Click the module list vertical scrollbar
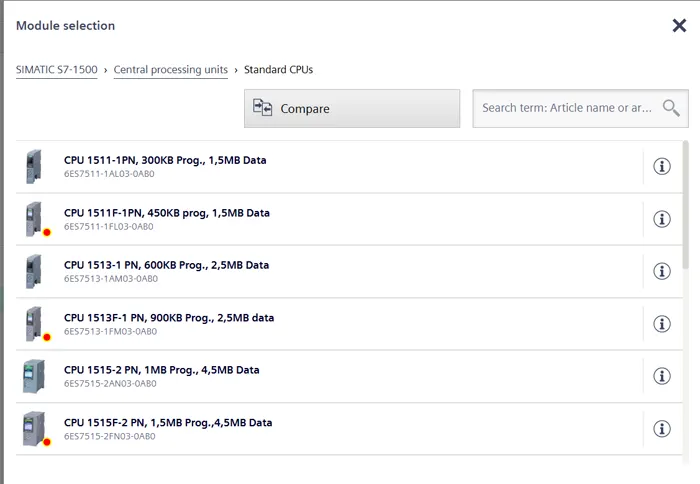The height and width of the screenshot is (484, 700). point(685,205)
